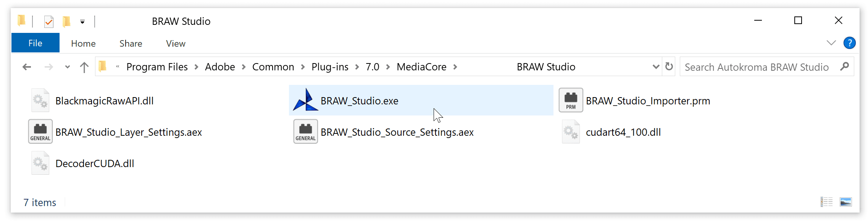Go up one folder level with the up arrow

pyautogui.click(x=84, y=67)
